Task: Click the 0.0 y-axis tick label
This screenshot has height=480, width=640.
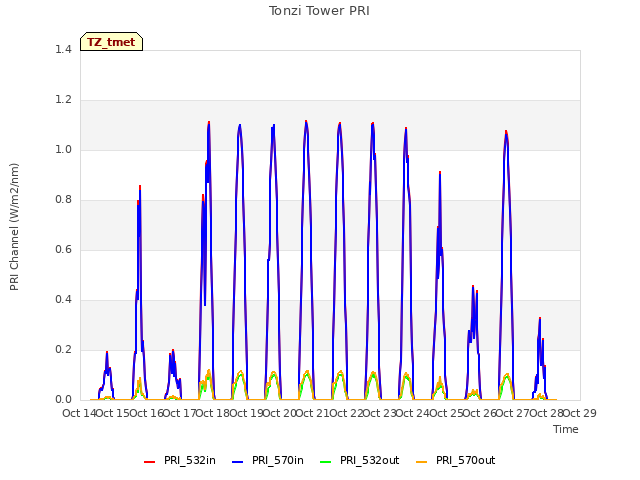Action: [63, 399]
